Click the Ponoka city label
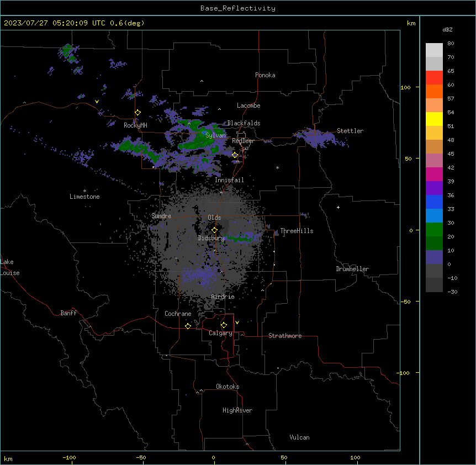The height and width of the screenshot is (465, 476). tap(265, 75)
